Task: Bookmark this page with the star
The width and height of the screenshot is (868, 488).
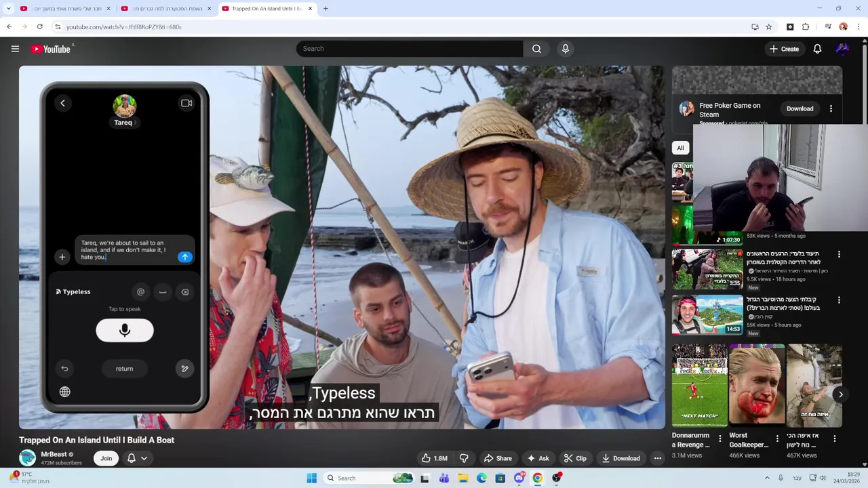Action: tap(769, 26)
